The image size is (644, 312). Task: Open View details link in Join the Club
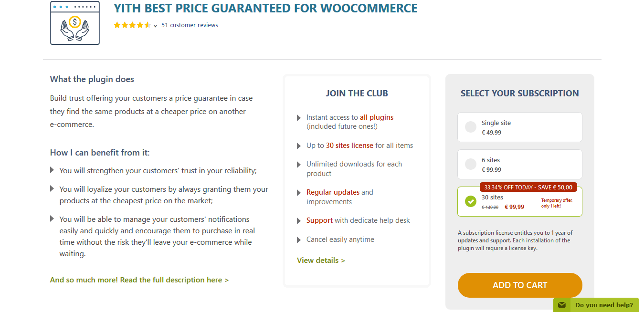(321, 260)
